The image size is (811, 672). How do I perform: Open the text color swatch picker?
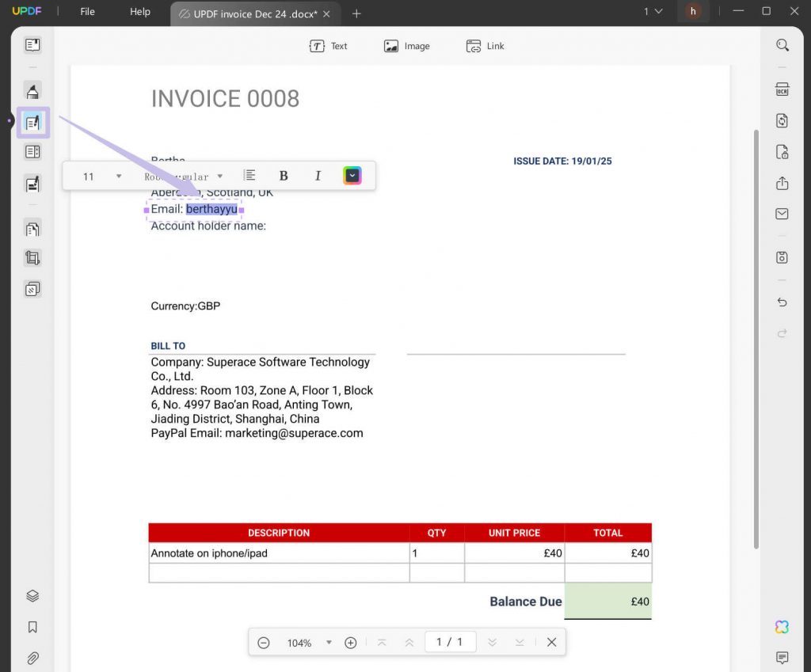coord(352,175)
